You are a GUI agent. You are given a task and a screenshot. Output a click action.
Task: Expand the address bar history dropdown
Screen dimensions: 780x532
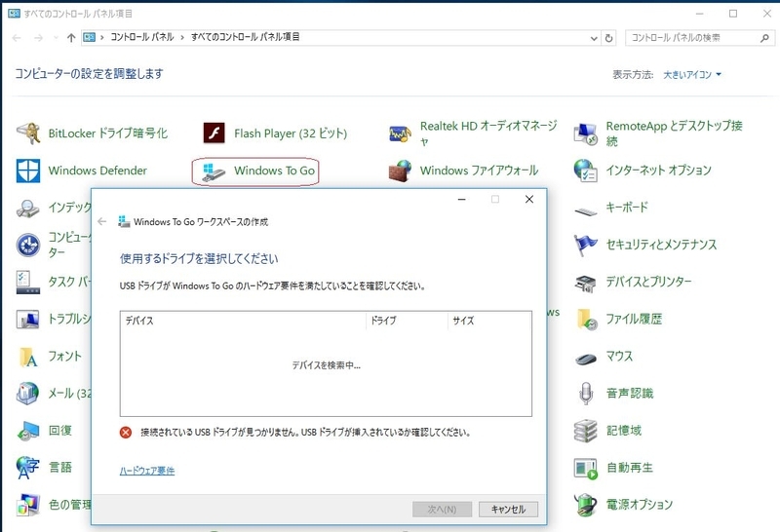click(x=594, y=38)
